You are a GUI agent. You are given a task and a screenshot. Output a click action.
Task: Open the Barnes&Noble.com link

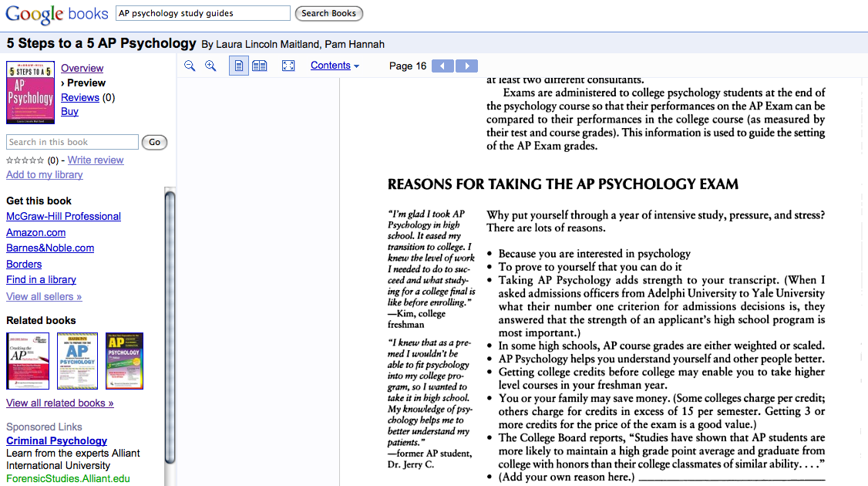pos(50,248)
